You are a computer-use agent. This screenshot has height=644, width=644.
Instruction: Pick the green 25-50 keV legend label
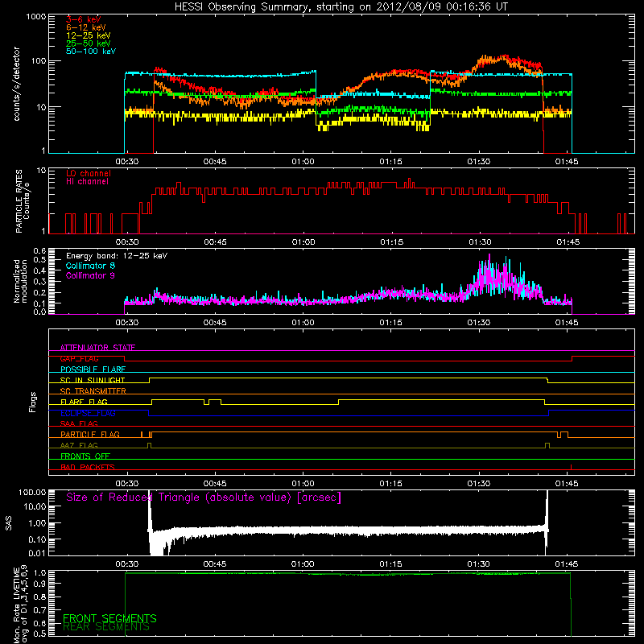click(88, 43)
